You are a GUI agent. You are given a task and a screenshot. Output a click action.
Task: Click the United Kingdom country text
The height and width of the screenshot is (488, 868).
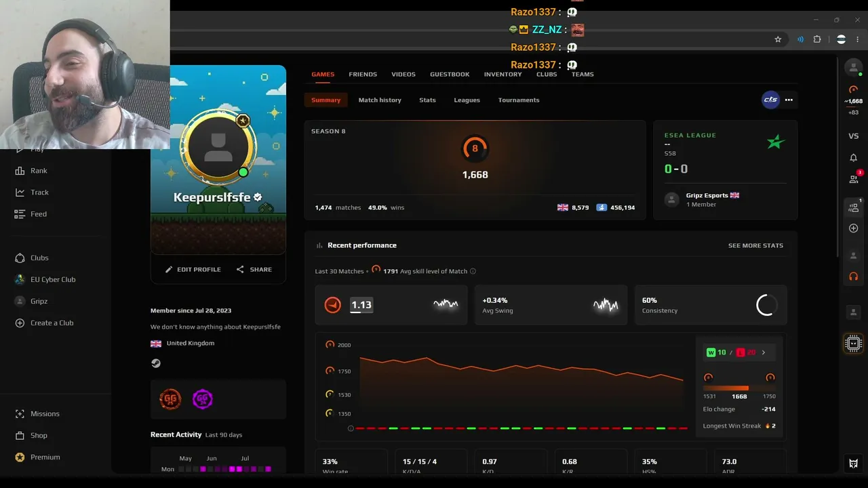(x=191, y=343)
